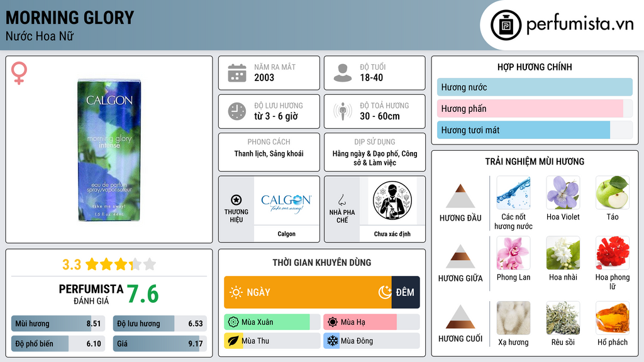Click the Morning Glory title heading
The height and width of the screenshot is (362, 644).
pos(70,18)
